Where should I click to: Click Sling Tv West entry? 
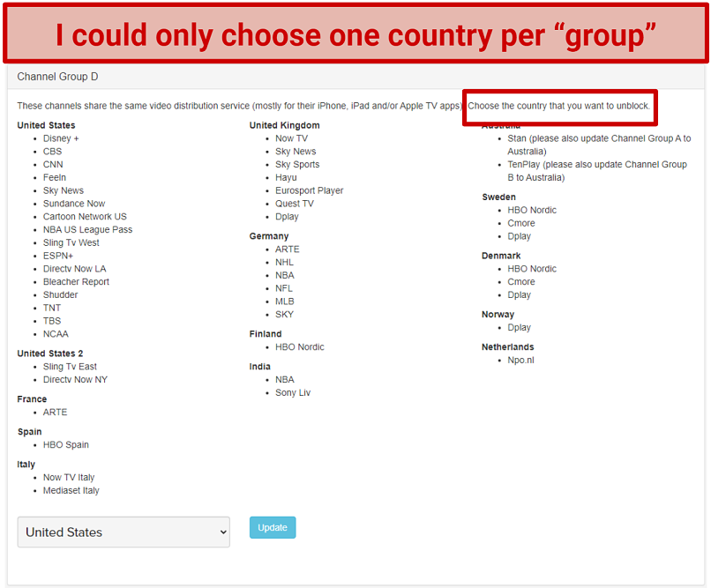(x=71, y=242)
